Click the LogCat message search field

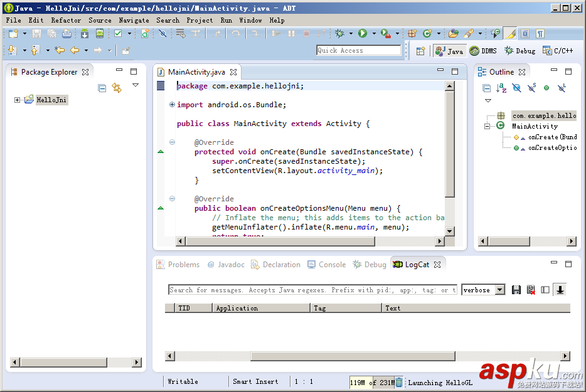click(312, 290)
